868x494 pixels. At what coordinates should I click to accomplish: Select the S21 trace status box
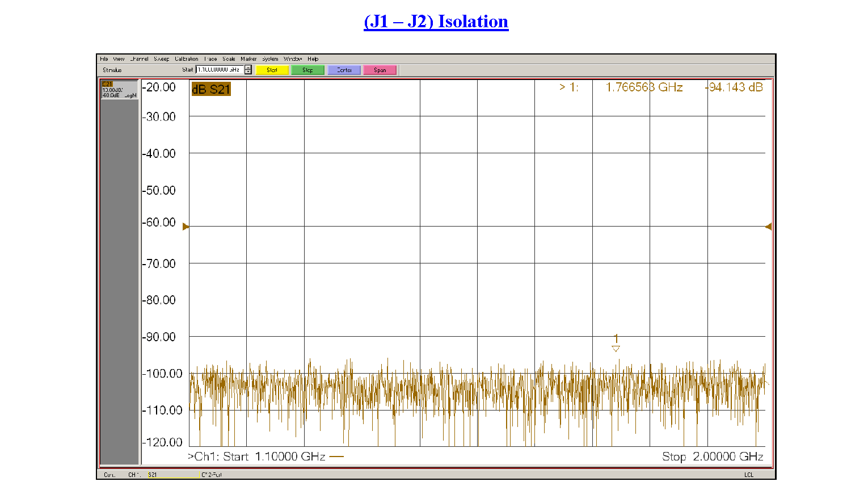pyautogui.click(x=119, y=90)
